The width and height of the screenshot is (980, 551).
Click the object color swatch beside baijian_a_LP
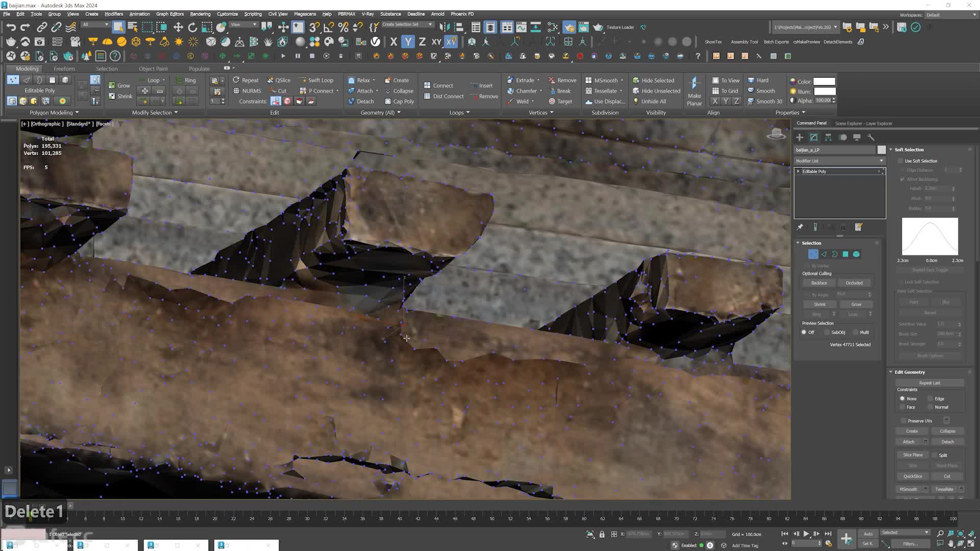[881, 149]
